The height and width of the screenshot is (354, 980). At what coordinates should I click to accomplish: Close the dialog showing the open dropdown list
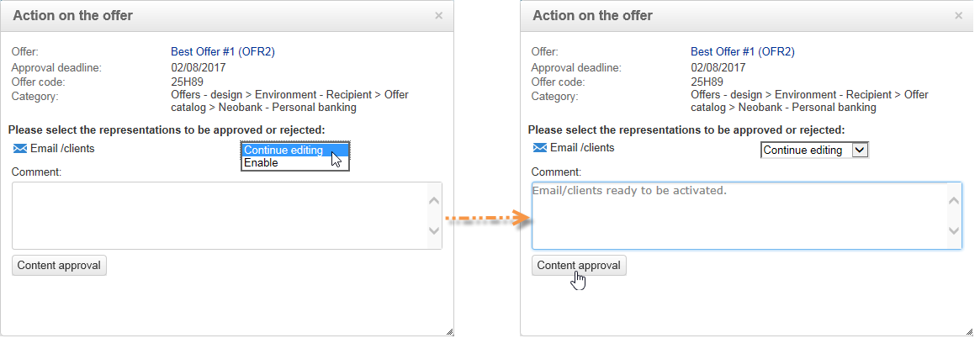point(438,15)
